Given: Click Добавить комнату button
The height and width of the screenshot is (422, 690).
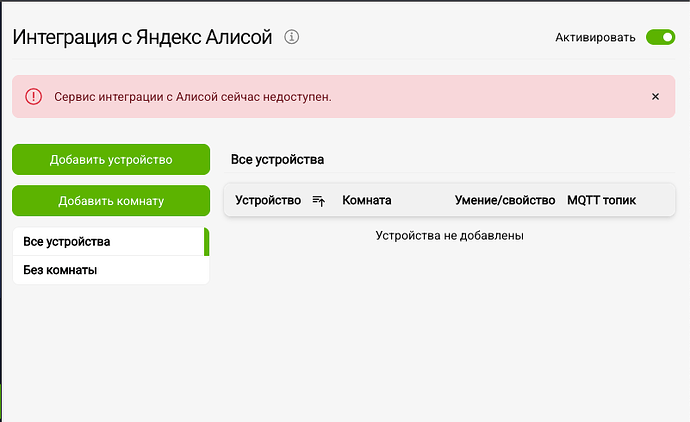Looking at the screenshot, I should click(111, 201).
